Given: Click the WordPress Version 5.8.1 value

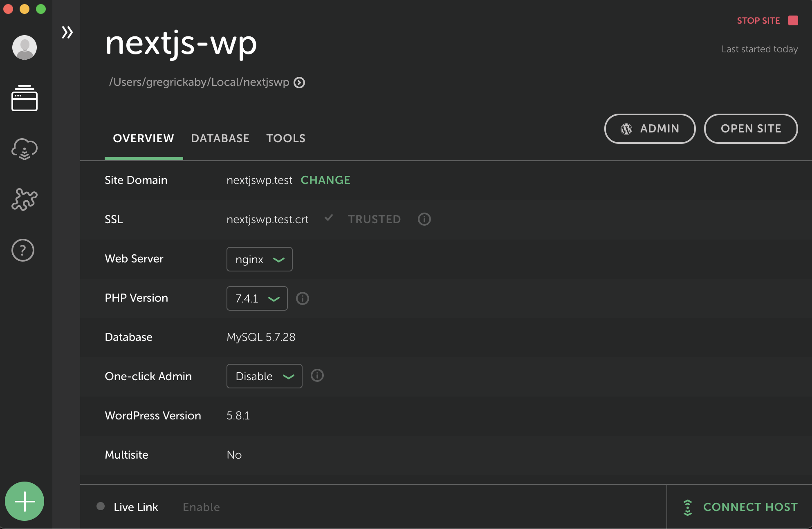Looking at the screenshot, I should point(238,416).
